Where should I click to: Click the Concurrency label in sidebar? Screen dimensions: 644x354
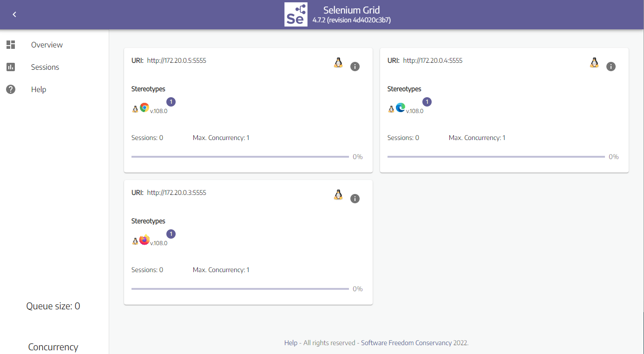coord(53,347)
